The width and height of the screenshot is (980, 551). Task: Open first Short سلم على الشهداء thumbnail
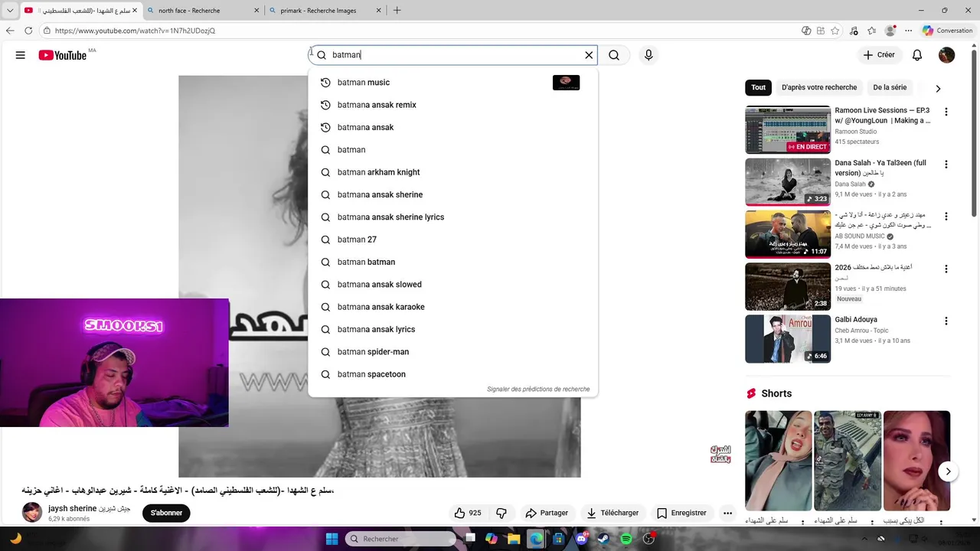779,461
